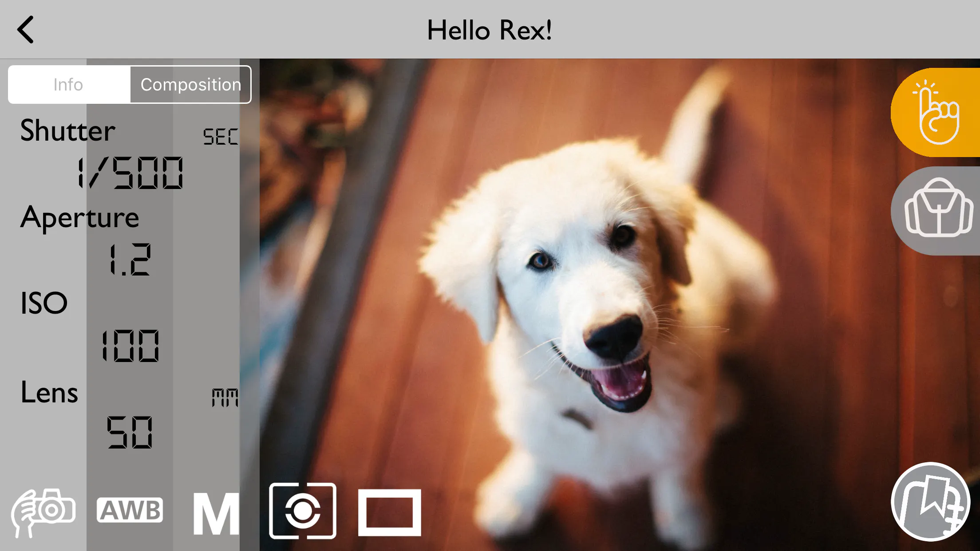
Task: Tap the orange pointing-hand tips button
Action: point(937,112)
